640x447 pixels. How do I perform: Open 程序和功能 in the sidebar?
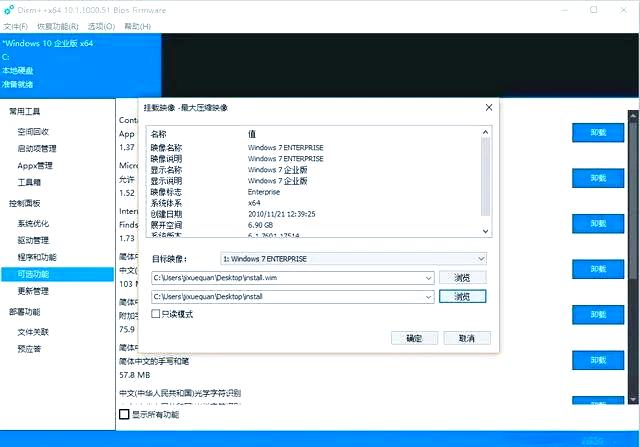click(37, 257)
